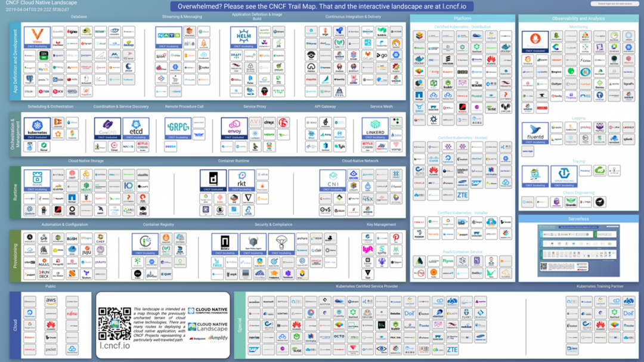This screenshot has height=362, width=644.
Task: Open the CoreDNS logo card
Action: click(107, 128)
